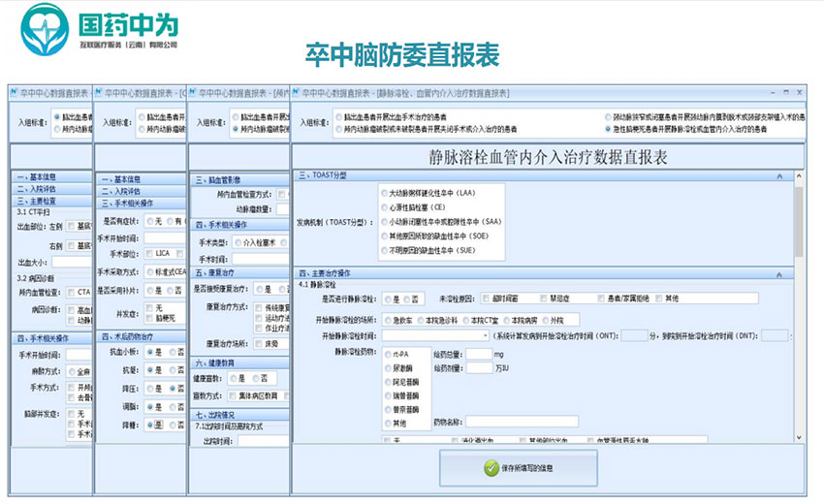
Task: Check CTA under 颅内血管检查 in first window
Action: click(71, 292)
